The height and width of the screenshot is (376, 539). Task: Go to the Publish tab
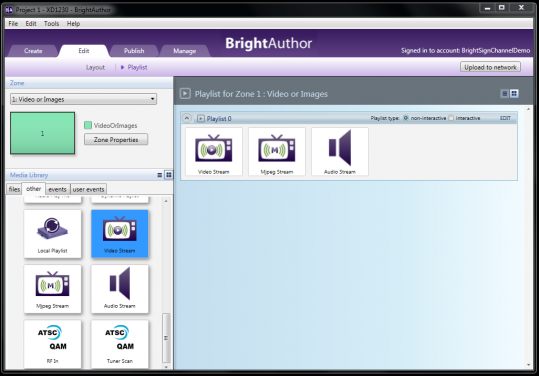point(134,51)
